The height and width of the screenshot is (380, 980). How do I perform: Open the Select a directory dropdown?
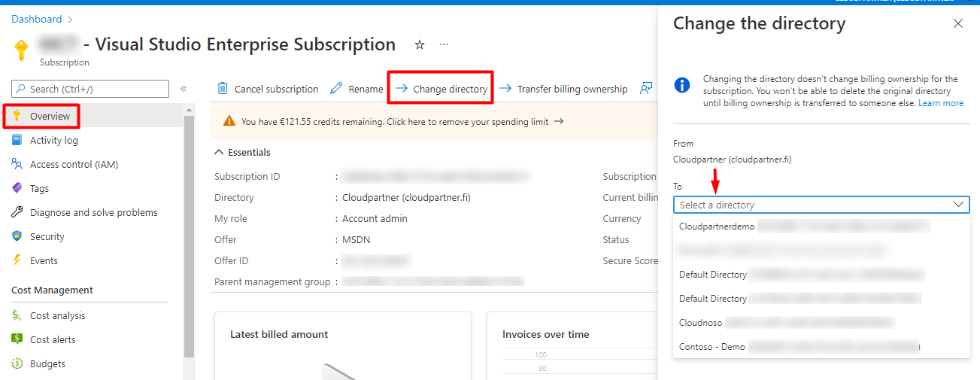pyautogui.click(x=821, y=205)
